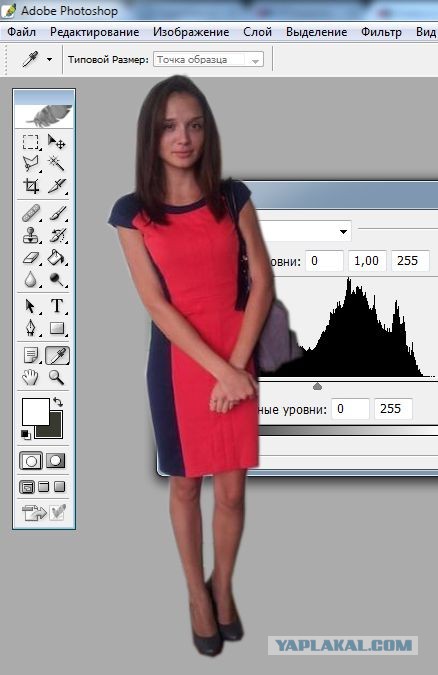This screenshot has width=438, height=675.
Task: Click the Типовой Размер label
Action: pos(108,60)
